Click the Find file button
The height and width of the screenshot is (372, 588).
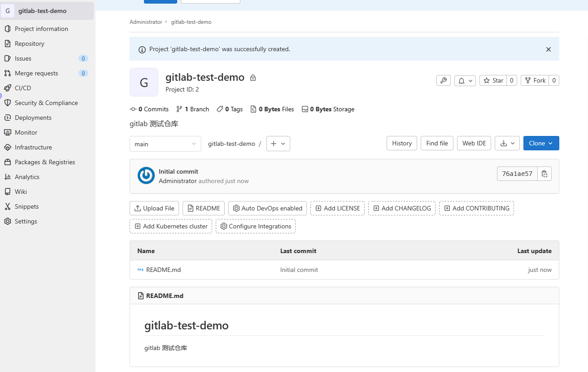pyautogui.click(x=437, y=143)
